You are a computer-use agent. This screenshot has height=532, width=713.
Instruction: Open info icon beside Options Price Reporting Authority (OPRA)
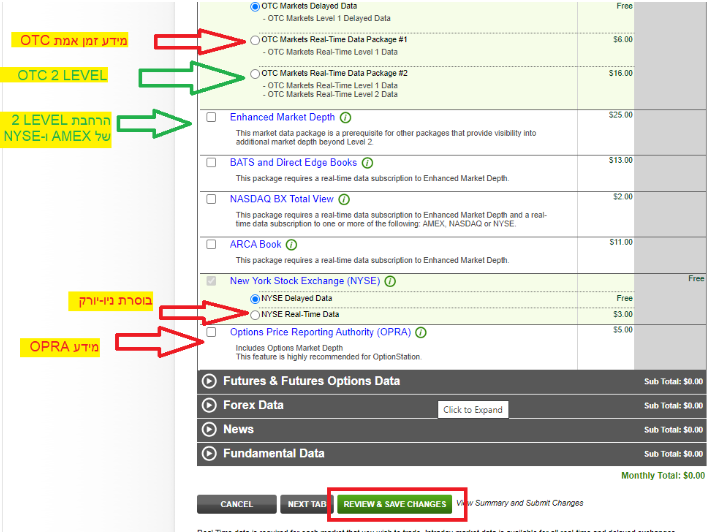pyautogui.click(x=421, y=333)
